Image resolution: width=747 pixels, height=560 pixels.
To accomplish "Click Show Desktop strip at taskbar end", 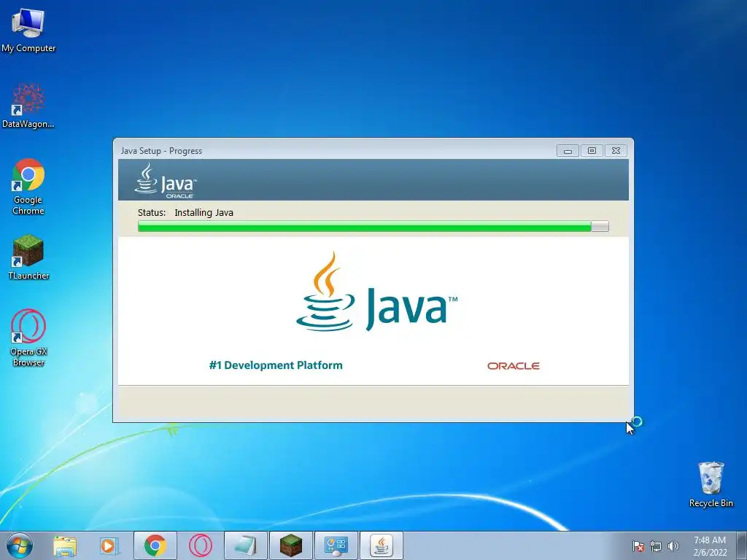I will 743,545.
